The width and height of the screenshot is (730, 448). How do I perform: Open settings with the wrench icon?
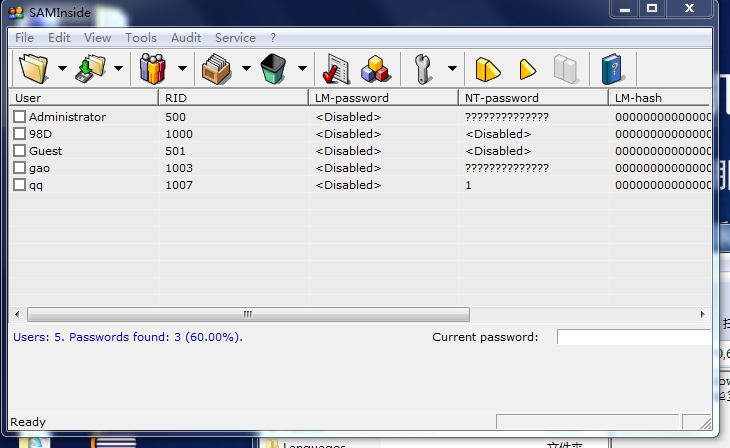pyautogui.click(x=423, y=69)
